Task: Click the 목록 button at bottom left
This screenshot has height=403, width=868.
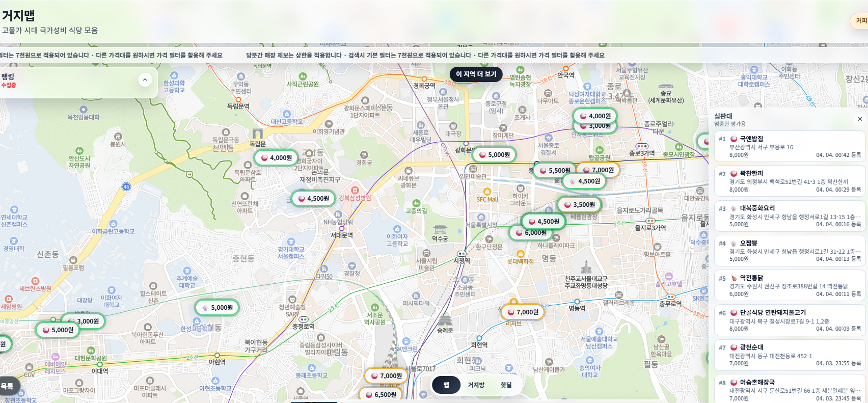Action: click(x=8, y=387)
